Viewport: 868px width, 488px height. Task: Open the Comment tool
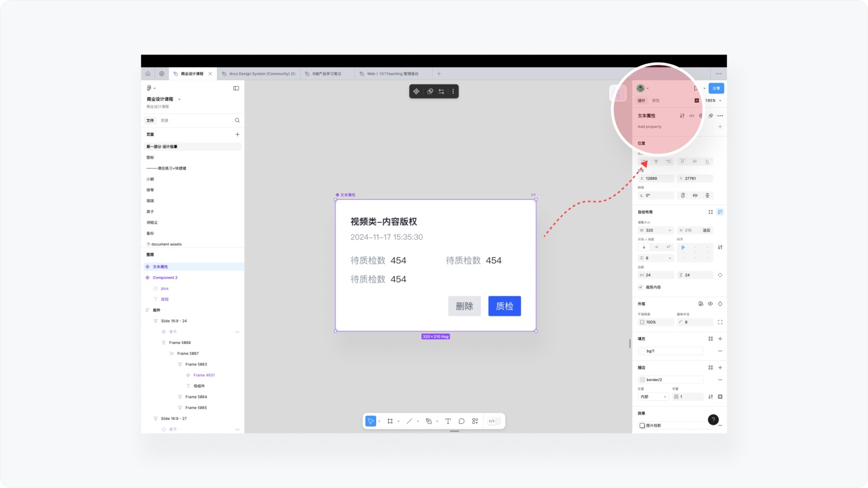pos(461,421)
